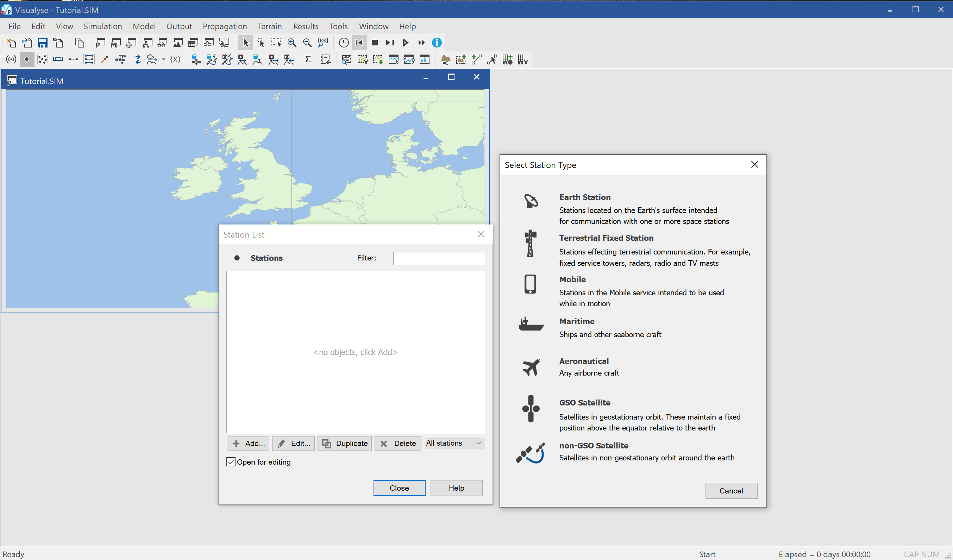The image size is (953, 560).
Task: Close the Station List with X
Action: tap(481, 234)
